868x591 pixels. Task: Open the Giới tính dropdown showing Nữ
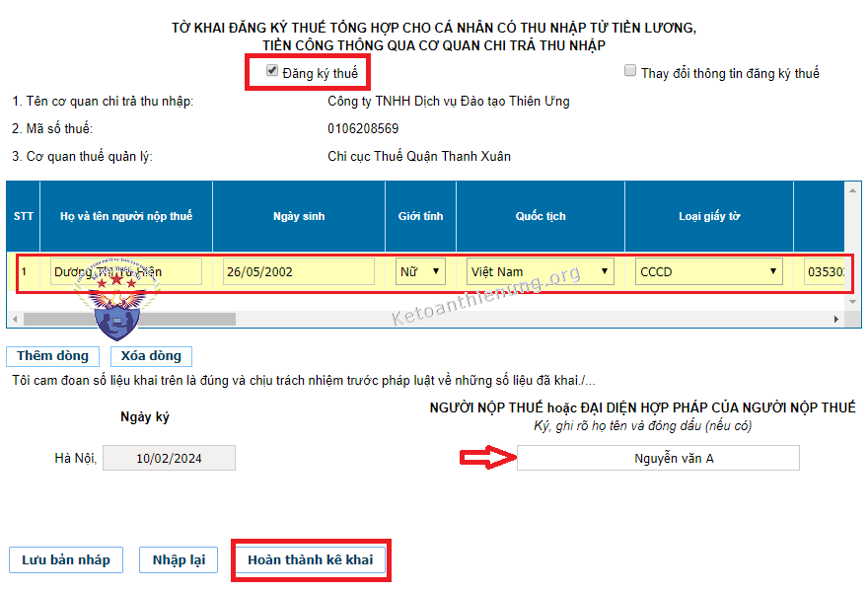click(x=421, y=271)
